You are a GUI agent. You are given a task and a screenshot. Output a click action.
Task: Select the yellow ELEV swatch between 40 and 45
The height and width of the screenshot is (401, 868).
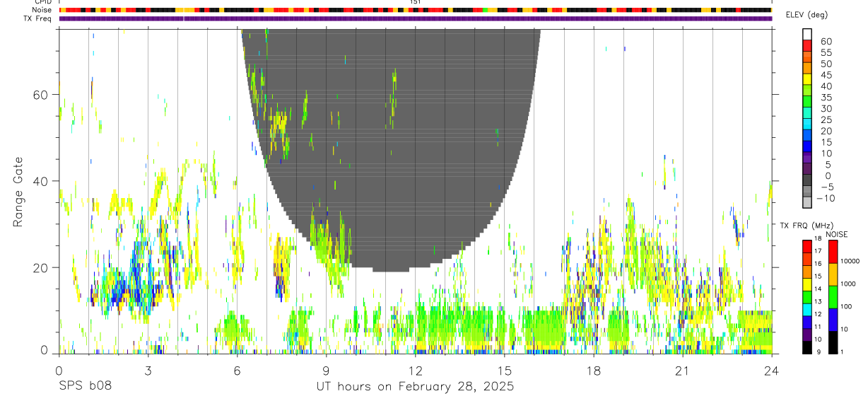tap(807, 80)
